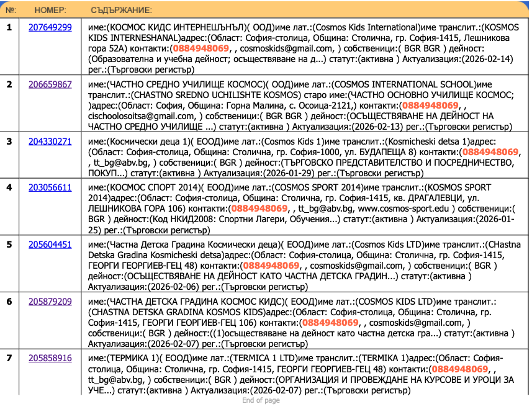Screen dimensions: 532x417
Task: Click highlighted phone number in Cosmos Kids 1 row
Action: click(490, 151)
